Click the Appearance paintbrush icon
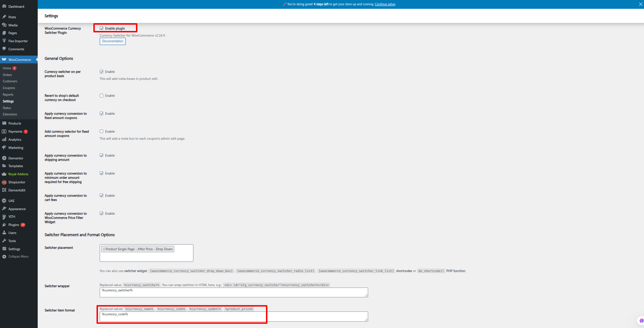 [x=4, y=209]
